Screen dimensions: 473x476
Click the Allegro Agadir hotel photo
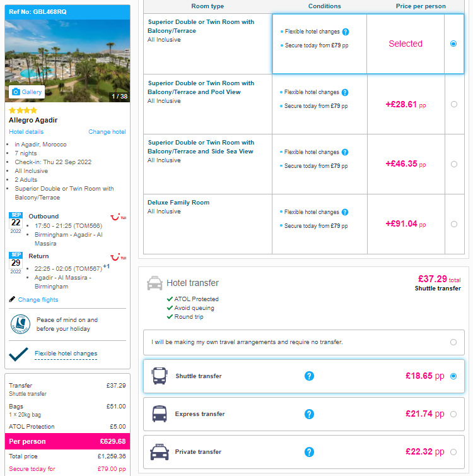[x=67, y=61]
